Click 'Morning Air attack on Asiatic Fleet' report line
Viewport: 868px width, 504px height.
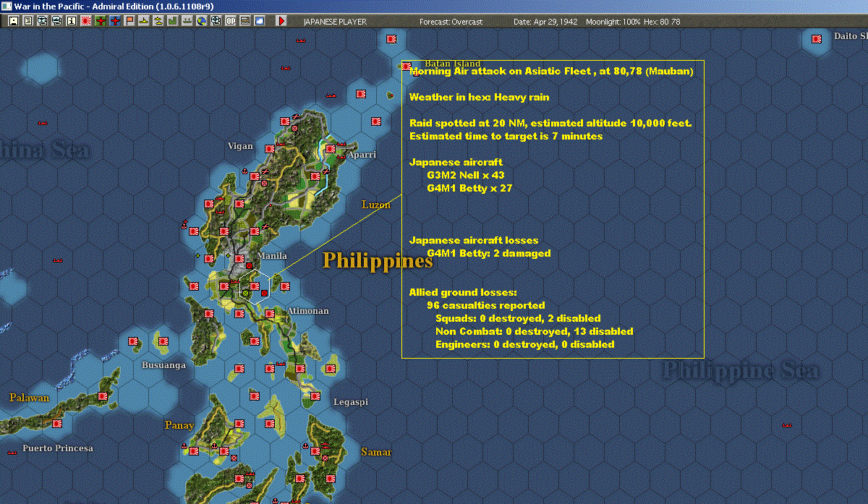[x=551, y=72]
